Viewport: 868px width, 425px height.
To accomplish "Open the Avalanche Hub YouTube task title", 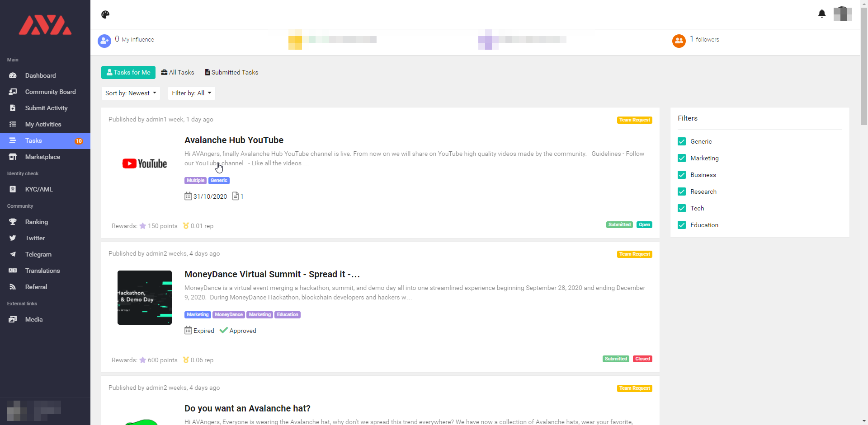I will (x=234, y=140).
